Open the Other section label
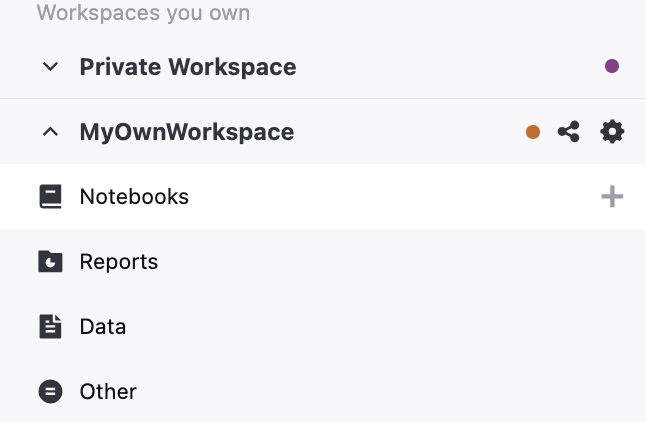The image size is (646, 422). click(108, 392)
